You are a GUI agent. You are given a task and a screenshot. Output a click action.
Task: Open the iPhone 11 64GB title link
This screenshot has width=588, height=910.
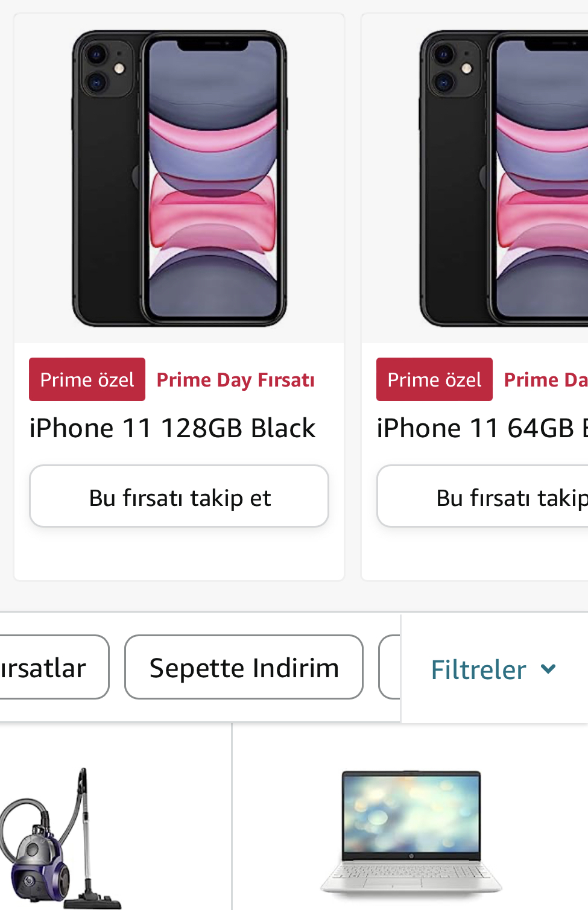pyautogui.click(x=481, y=428)
